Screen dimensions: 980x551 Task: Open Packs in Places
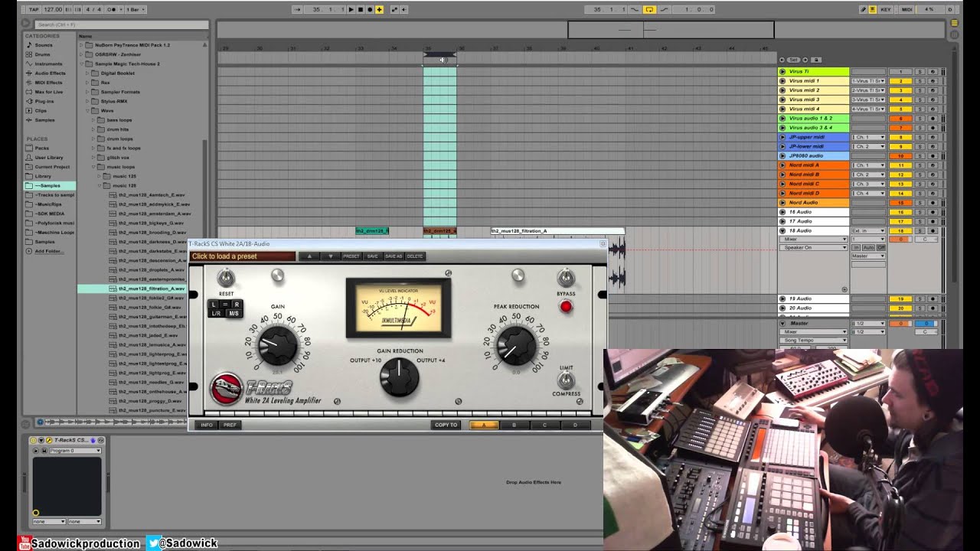[x=41, y=148]
